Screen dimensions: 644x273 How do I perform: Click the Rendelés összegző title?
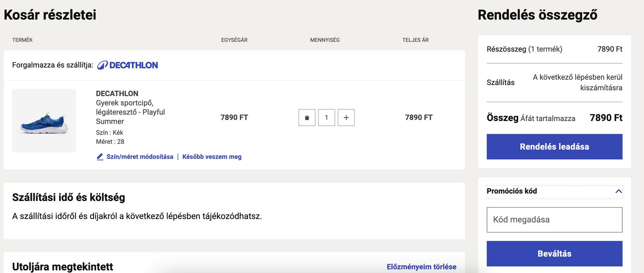[x=537, y=15]
